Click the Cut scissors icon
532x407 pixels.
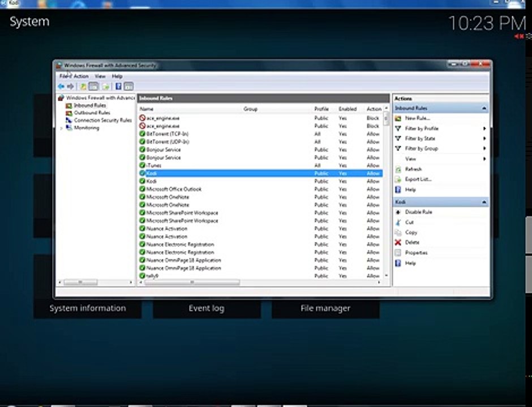pos(398,222)
